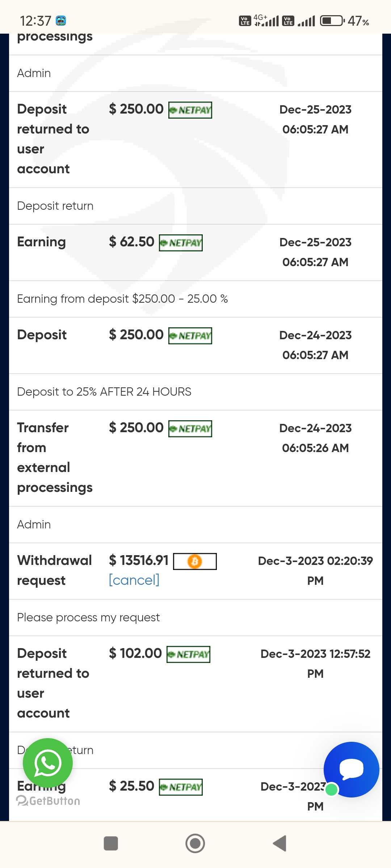Tap NETPAY logo beside $25.50 earning
391x868 pixels.
point(181,787)
